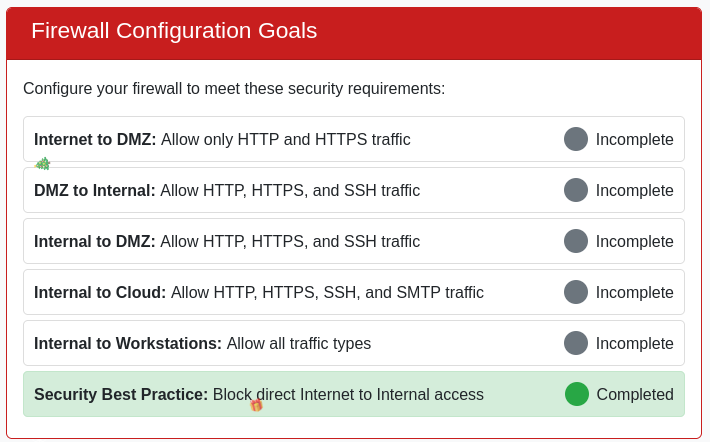Click gray status circle for Internal to Workstations
This screenshot has width=710, height=442.
(576, 343)
